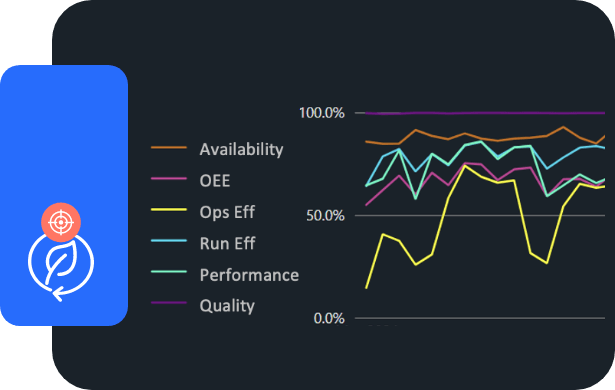Select the Availability legend label
Screen dimensions: 615x390
241,149
